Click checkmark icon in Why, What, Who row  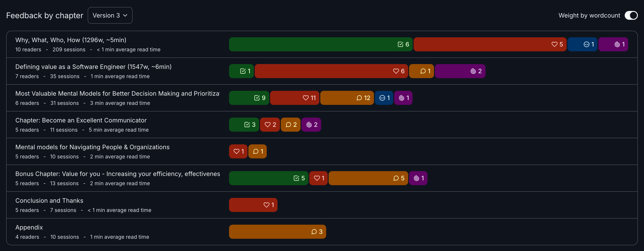[x=400, y=44]
